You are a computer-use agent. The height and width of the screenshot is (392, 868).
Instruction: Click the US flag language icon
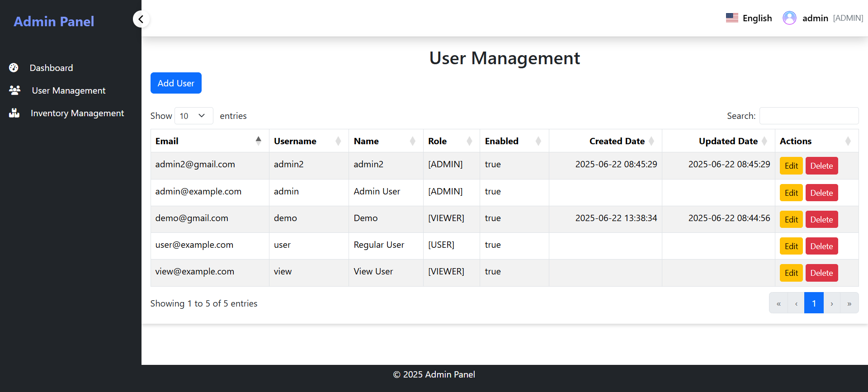(x=732, y=18)
